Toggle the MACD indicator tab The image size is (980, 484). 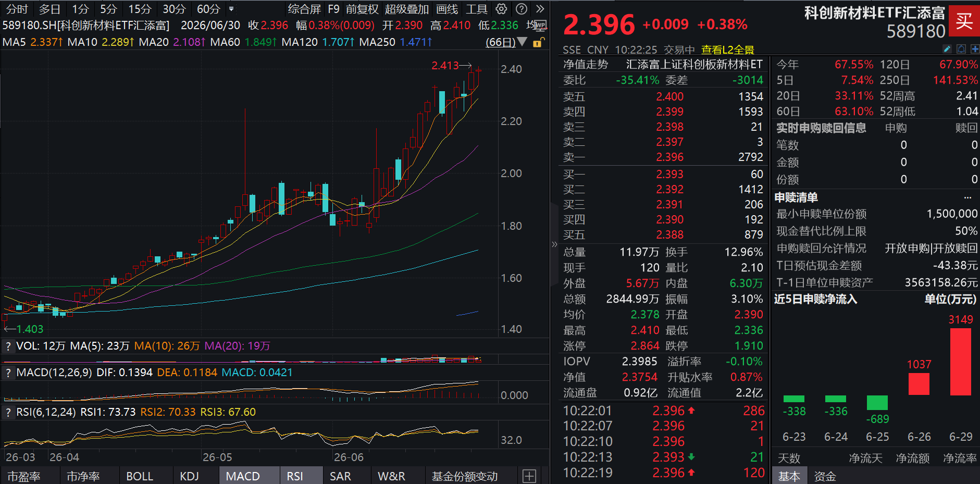(x=243, y=476)
